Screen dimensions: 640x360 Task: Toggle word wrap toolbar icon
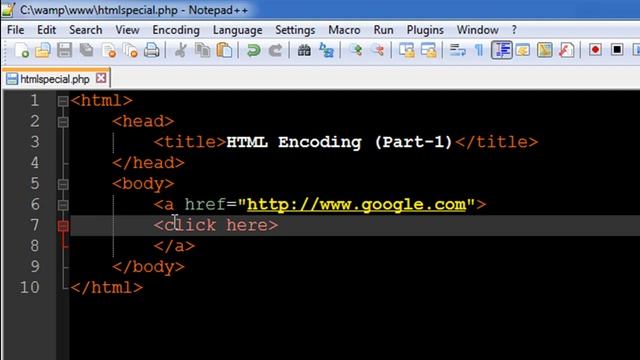[x=458, y=50]
